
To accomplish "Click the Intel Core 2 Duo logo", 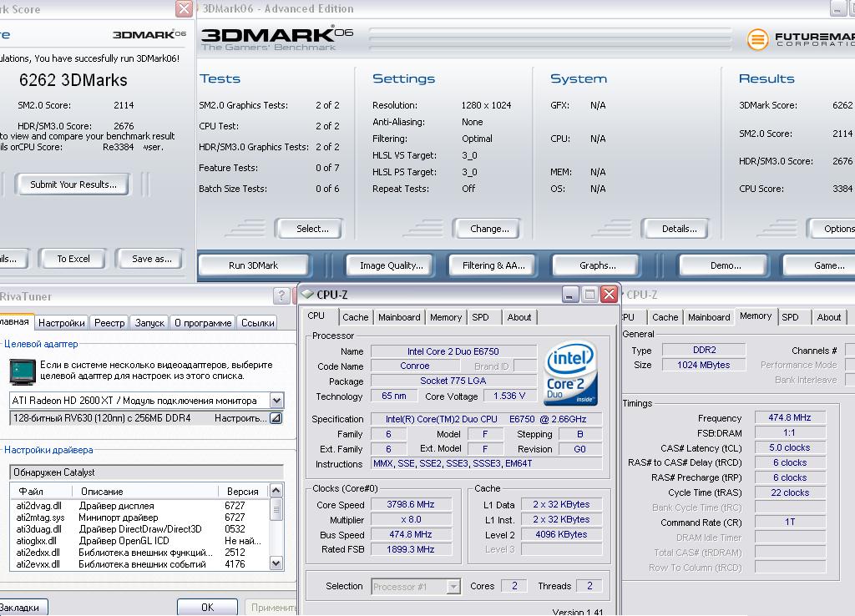I will point(570,373).
